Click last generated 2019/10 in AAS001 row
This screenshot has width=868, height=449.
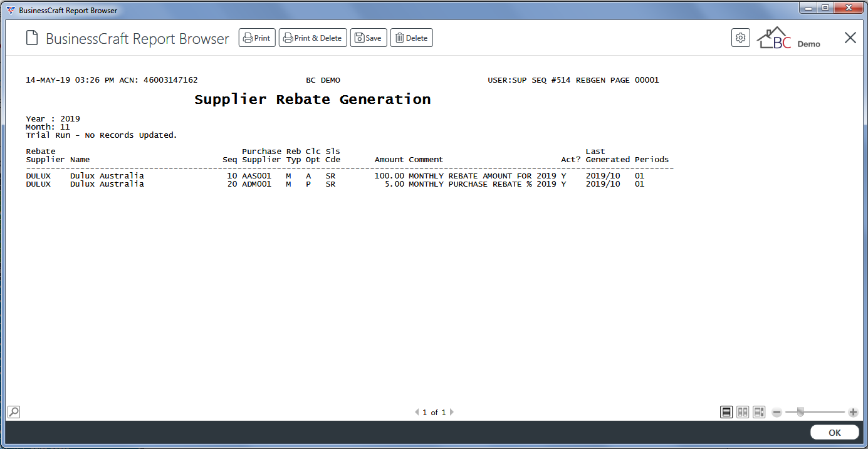[x=603, y=176]
